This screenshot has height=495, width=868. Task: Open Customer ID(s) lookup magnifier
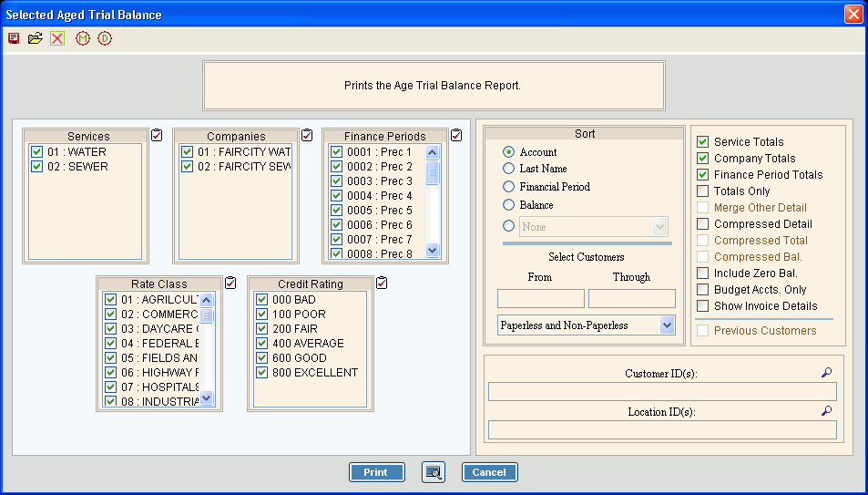pyautogui.click(x=826, y=373)
